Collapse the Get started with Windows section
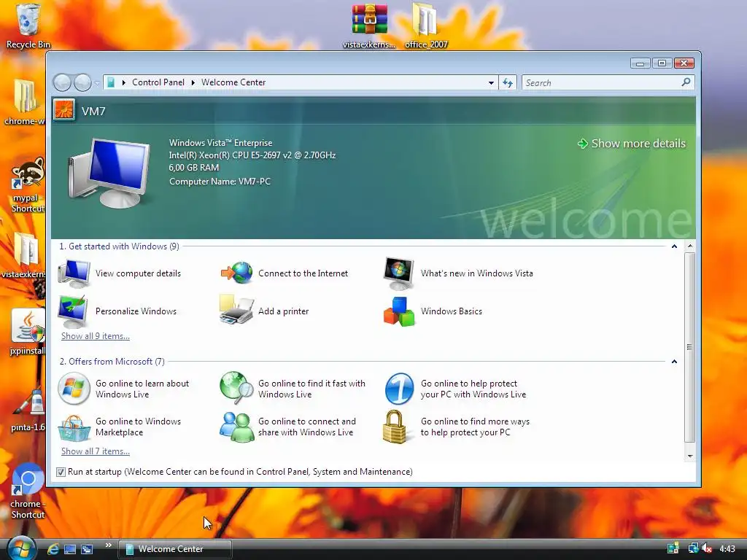Screen dimensions: 747x560 (x=674, y=246)
